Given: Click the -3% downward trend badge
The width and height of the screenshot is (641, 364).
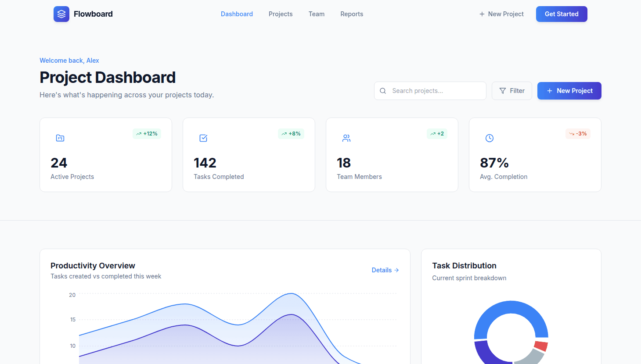Looking at the screenshot, I should pos(578,134).
